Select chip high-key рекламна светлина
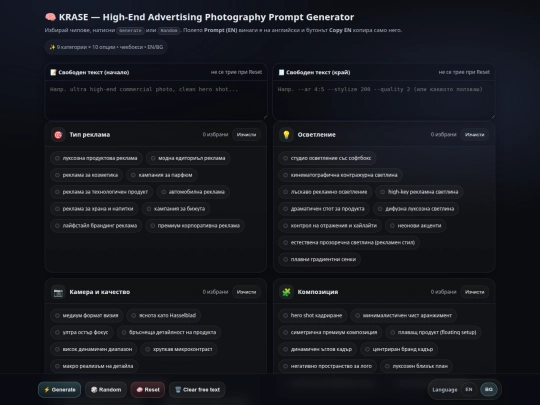Image resolution: width=540 pixels, height=405 pixels. [x=419, y=192]
